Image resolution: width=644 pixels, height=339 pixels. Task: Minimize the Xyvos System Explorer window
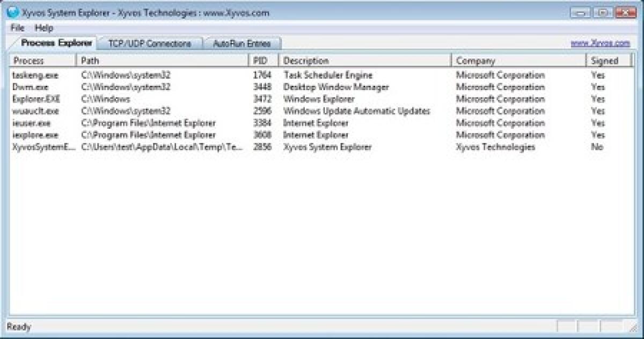[580, 12]
